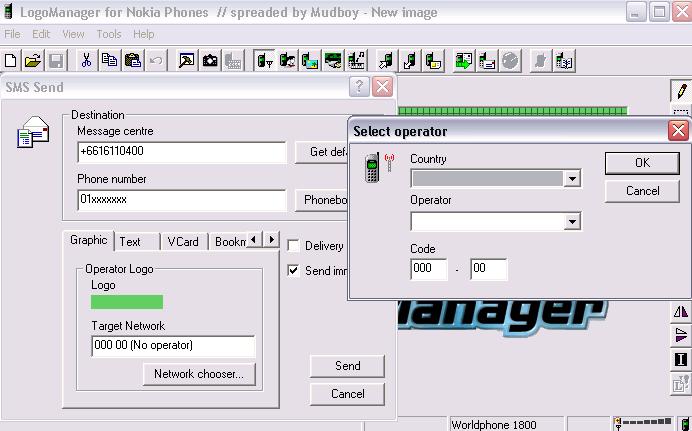Click the country code 000 field
This screenshot has height=431, width=692.
coord(429,269)
